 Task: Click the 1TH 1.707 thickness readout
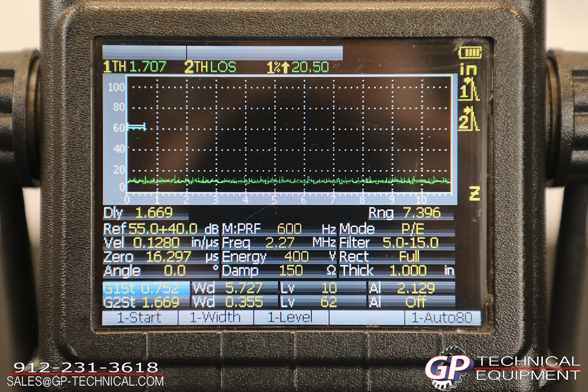(135, 67)
